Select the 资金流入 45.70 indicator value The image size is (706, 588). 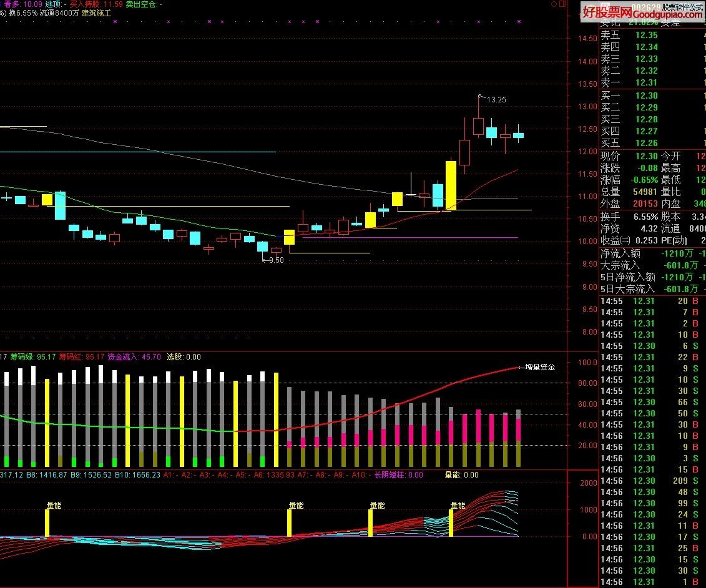tap(134, 357)
